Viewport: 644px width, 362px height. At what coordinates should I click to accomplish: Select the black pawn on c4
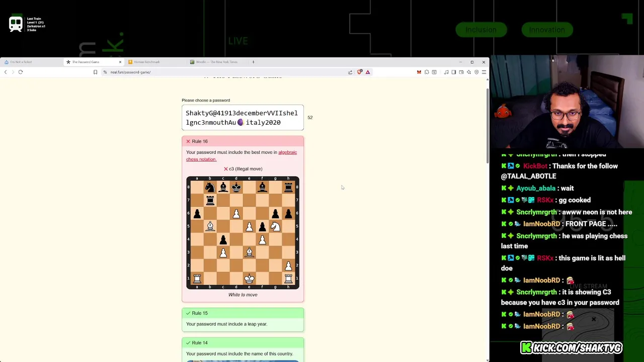pyautogui.click(x=223, y=239)
